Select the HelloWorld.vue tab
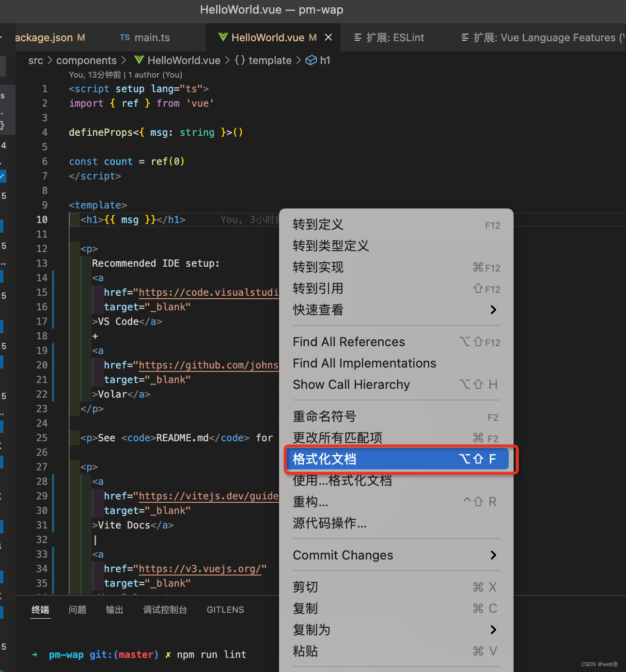The width and height of the screenshot is (626, 672). click(x=273, y=37)
